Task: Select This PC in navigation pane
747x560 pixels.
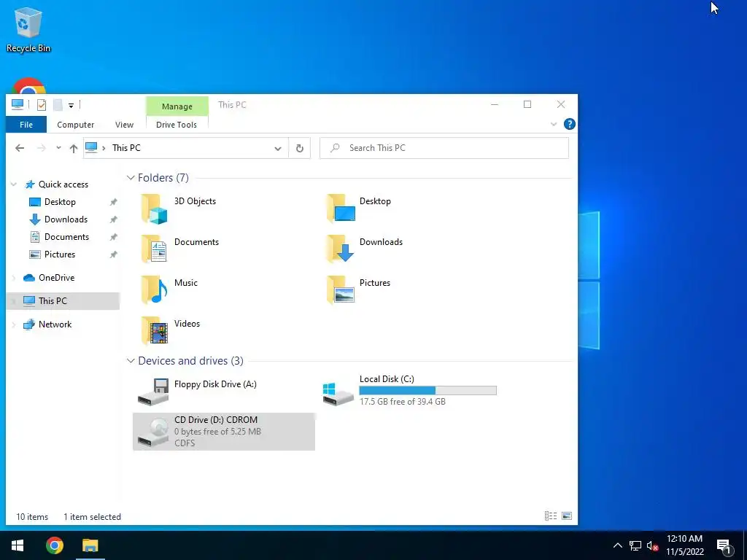Action: (53, 301)
